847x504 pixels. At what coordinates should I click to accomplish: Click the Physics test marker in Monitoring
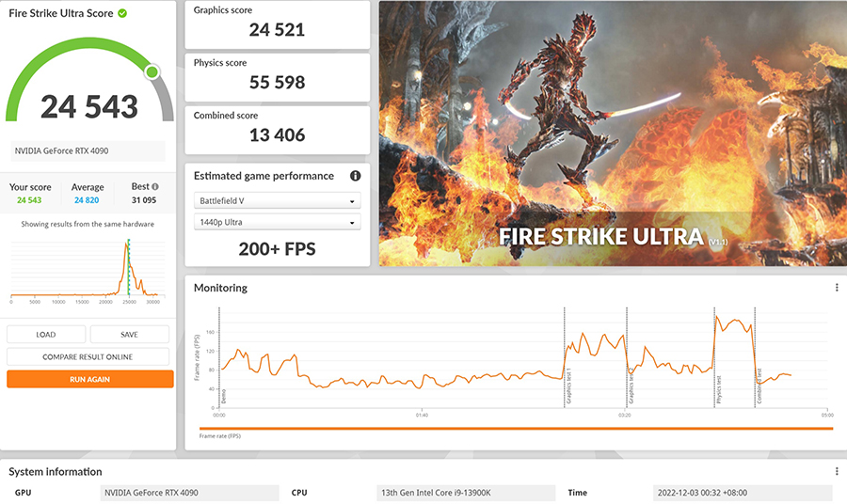[x=719, y=389]
